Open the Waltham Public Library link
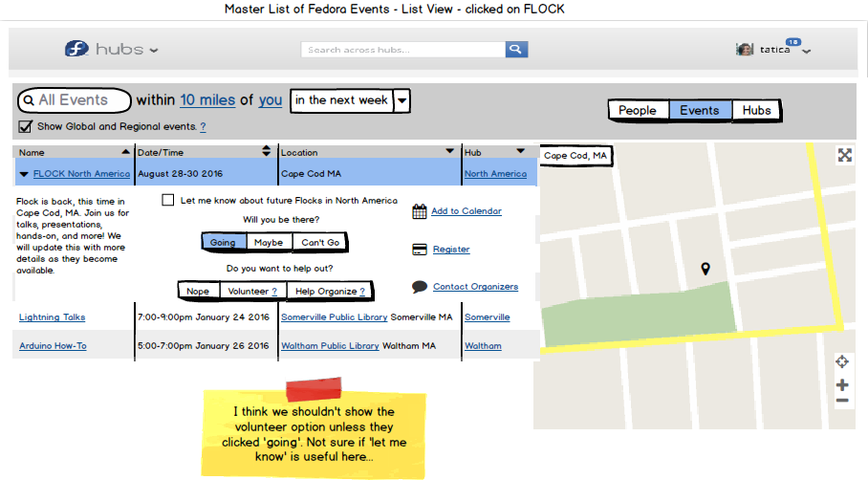The image size is (868, 480). point(330,346)
